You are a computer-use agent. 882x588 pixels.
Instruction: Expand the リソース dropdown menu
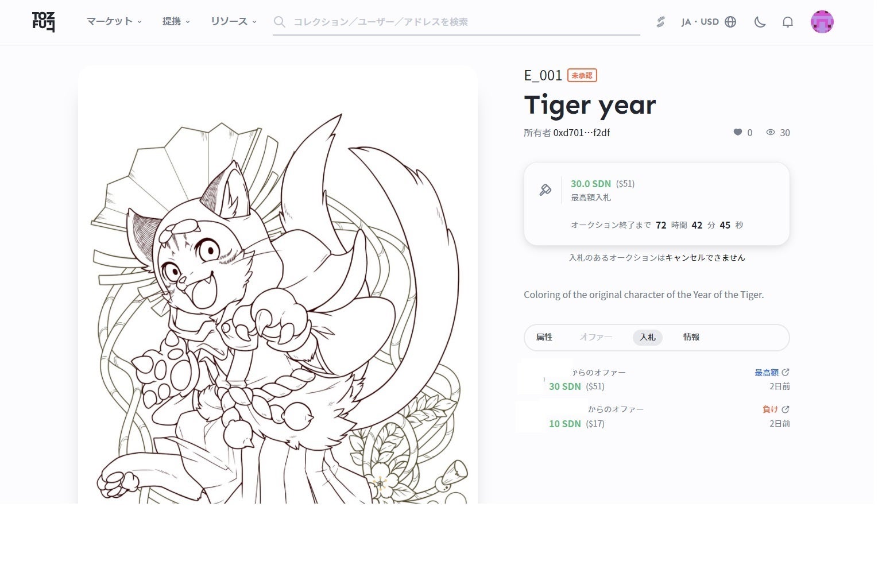click(x=233, y=22)
